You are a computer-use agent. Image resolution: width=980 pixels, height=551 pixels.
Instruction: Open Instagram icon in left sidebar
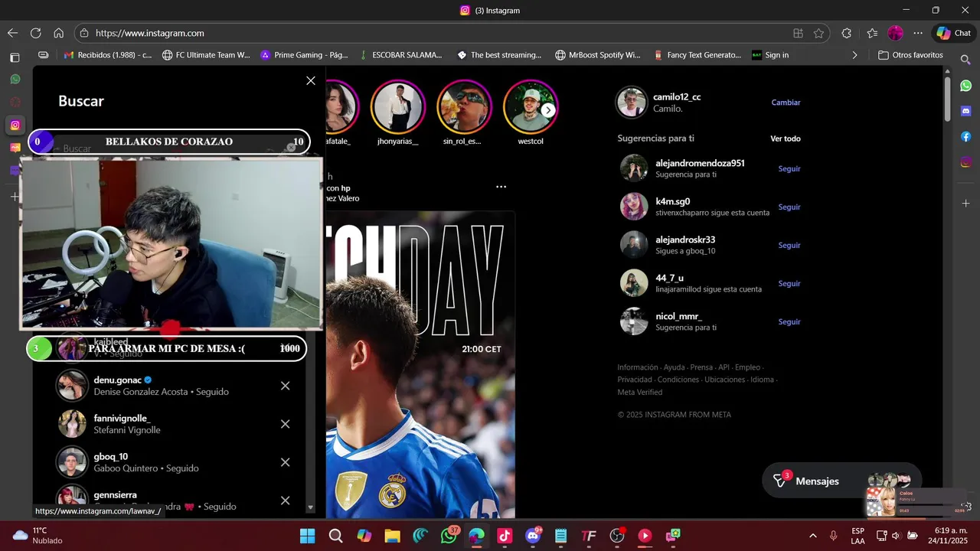point(15,125)
